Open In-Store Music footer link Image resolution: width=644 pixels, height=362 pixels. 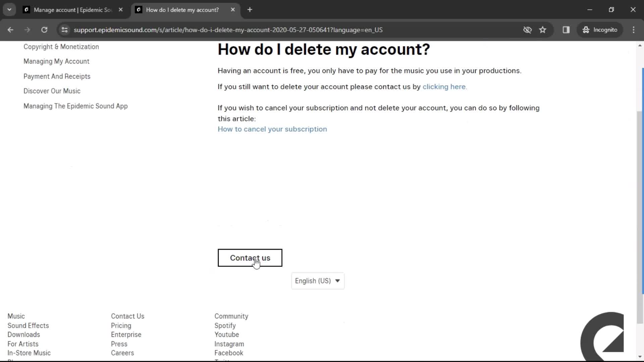[x=29, y=353]
